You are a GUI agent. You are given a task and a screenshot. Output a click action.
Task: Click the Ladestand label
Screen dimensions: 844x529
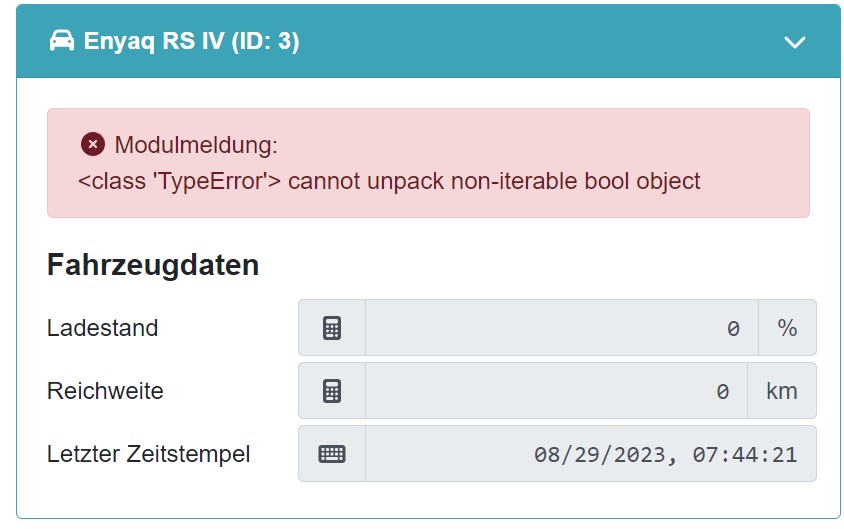(102, 327)
